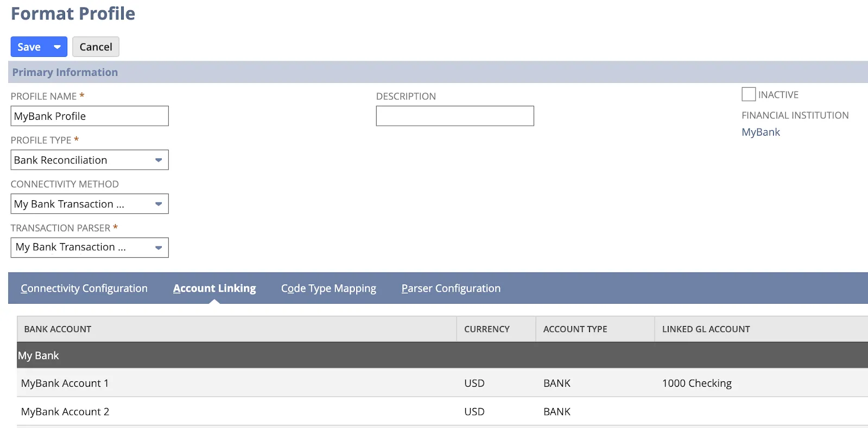
Task: Open the Transaction Parser dropdown
Action: click(x=90, y=247)
